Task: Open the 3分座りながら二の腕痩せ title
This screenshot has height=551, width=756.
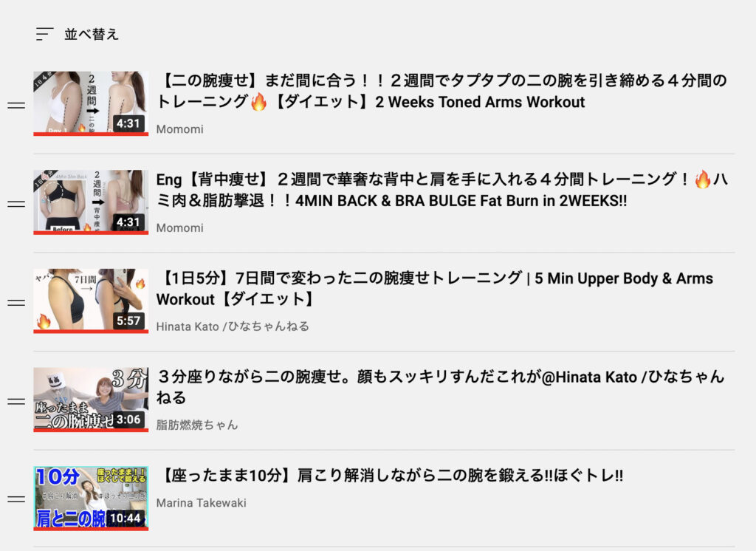Action: pyautogui.click(x=440, y=387)
